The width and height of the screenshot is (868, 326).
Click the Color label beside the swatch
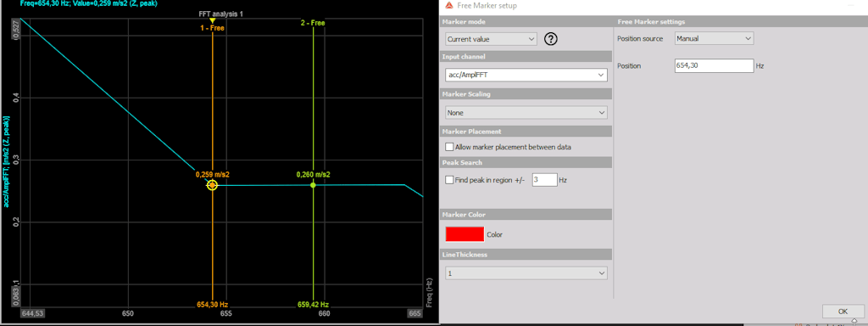pyautogui.click(x=495, y=234)
